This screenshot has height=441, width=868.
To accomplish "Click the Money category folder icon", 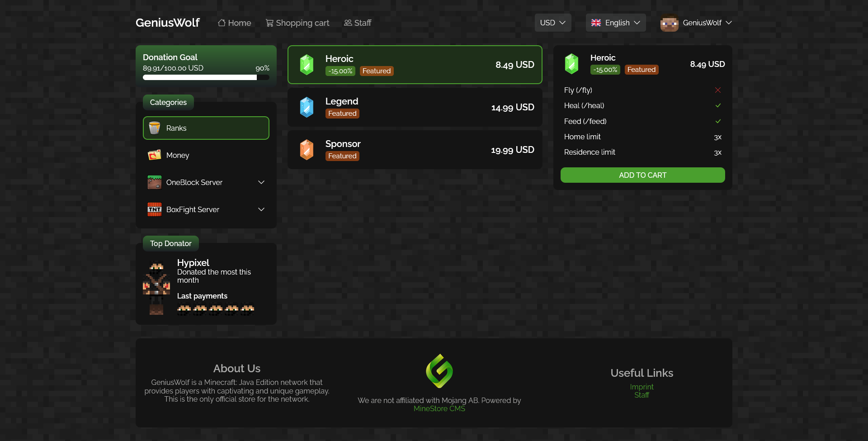I will [x=154, y=155].
